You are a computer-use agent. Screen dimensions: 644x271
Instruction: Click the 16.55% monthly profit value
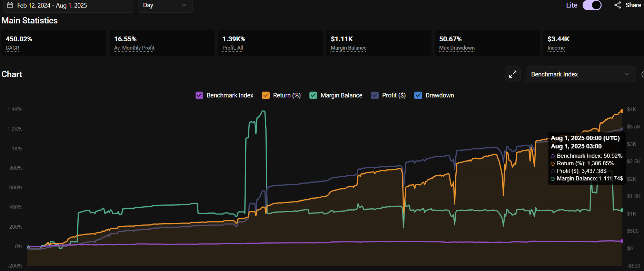tap(125, 39)
